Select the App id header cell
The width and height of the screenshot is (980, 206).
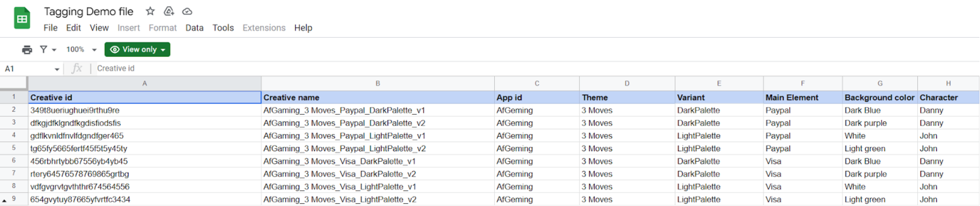pyautogui.click(x=537, y=97)
